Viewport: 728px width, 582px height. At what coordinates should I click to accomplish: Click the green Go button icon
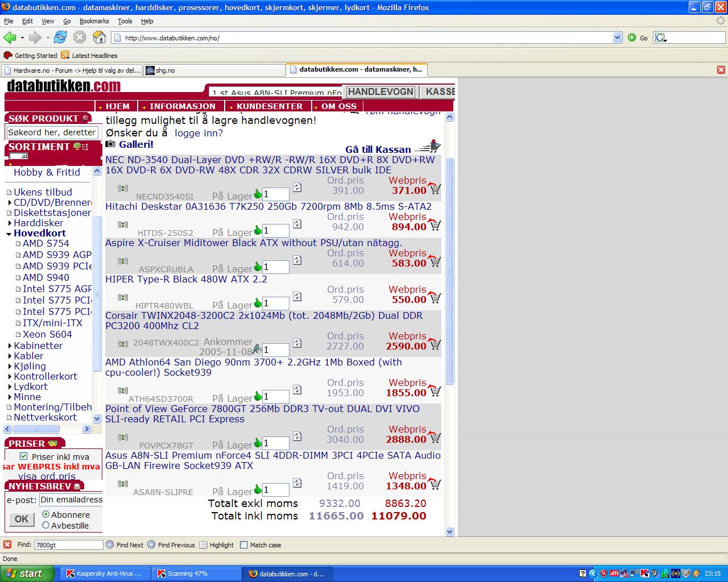tap(632, 38)
